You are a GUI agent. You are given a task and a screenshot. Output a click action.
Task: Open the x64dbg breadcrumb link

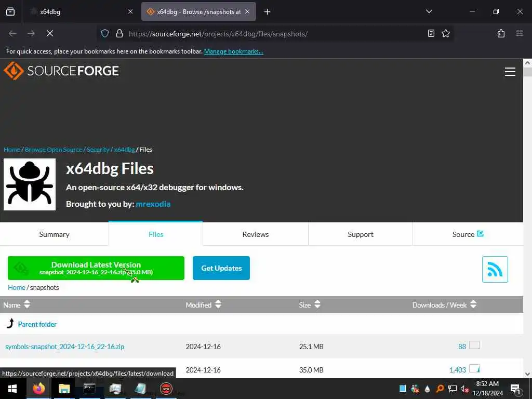(x=124, y=149)
